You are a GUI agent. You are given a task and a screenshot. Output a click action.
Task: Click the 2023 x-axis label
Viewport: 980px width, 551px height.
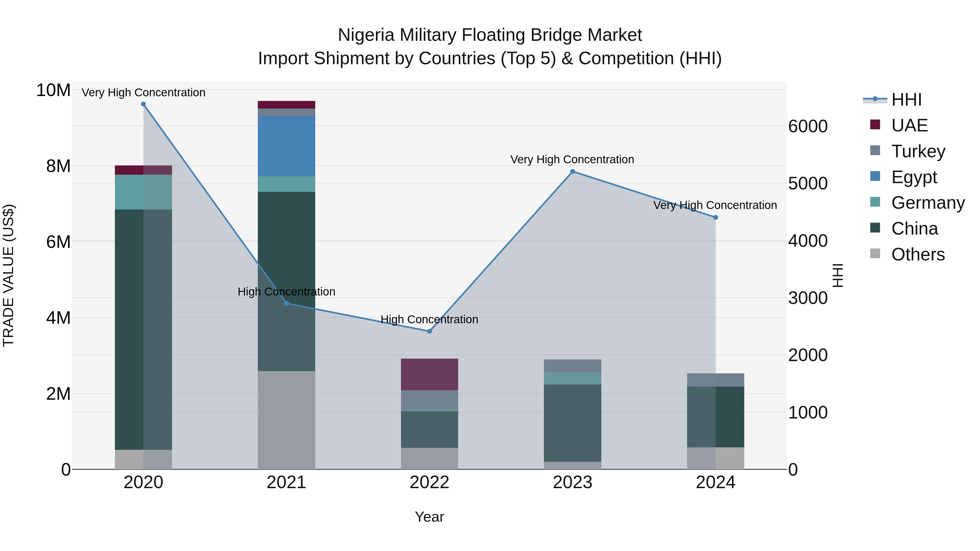(572, 482)
